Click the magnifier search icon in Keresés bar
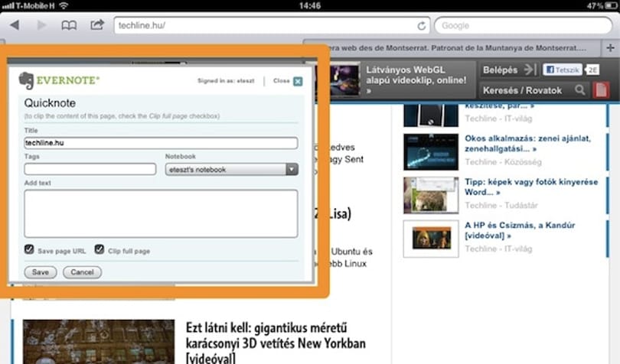The width and height of the screenshot is (620, 364). tap(580, 90)
